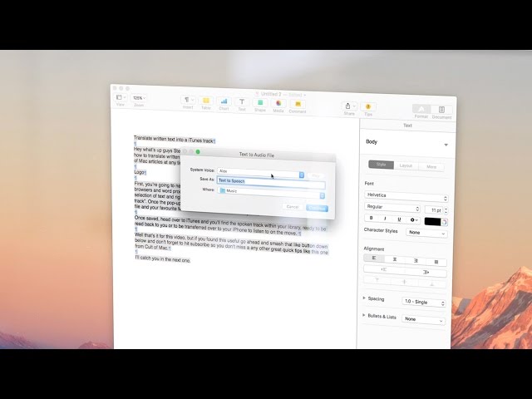Open the Insert menu in toolbar
This screenshot has height=399, width=532.
point(188,102)
